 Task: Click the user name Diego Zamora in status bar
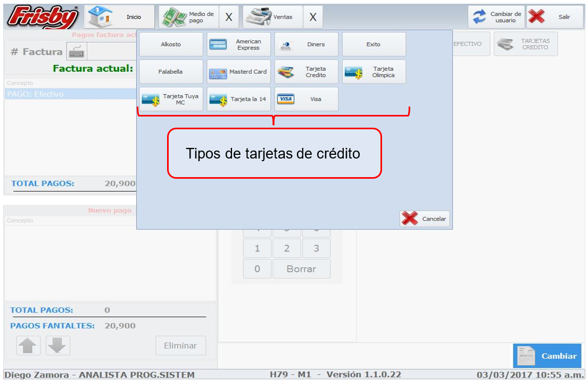point(37,375)
